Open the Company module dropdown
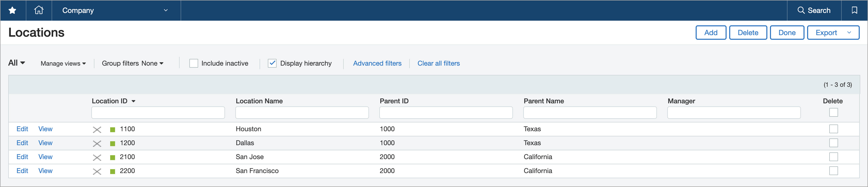The image size is (868, 187). tap(116, 11)
